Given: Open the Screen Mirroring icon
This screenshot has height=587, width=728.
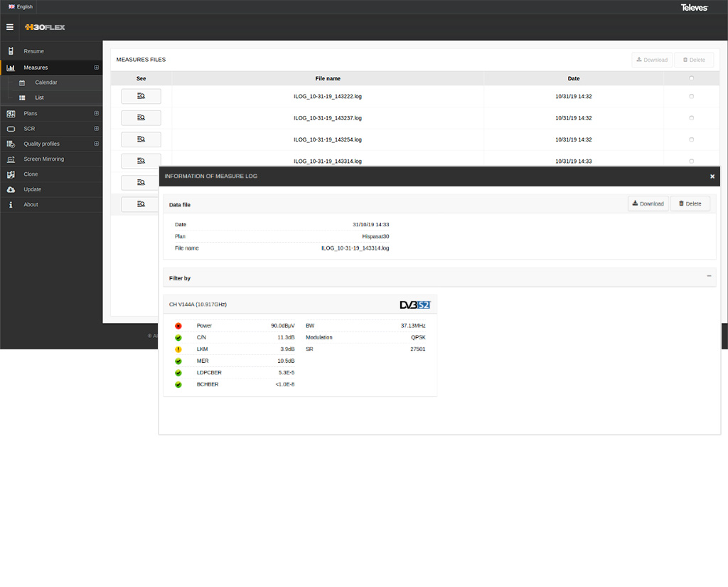Looking at the screenshot, I should (x=11, y=159).
